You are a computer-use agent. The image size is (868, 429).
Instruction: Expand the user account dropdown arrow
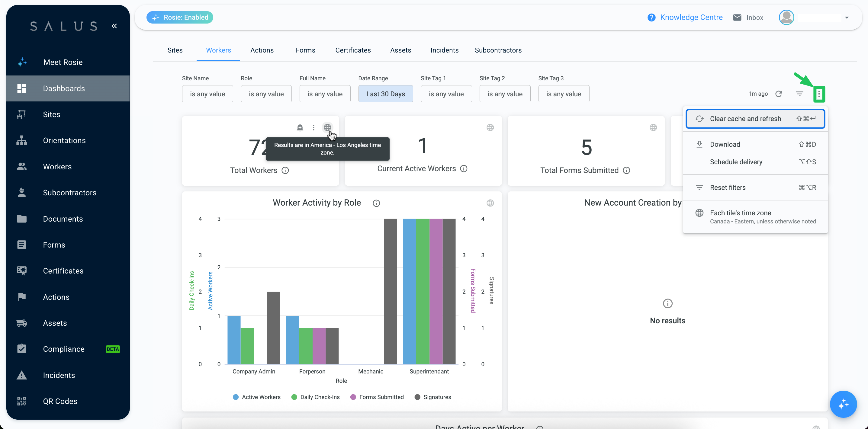tap(847, 18)
